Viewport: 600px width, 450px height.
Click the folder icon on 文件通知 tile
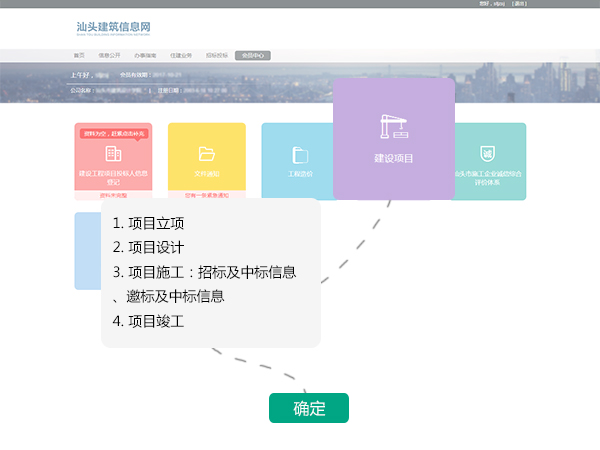[x=207, y=154]
